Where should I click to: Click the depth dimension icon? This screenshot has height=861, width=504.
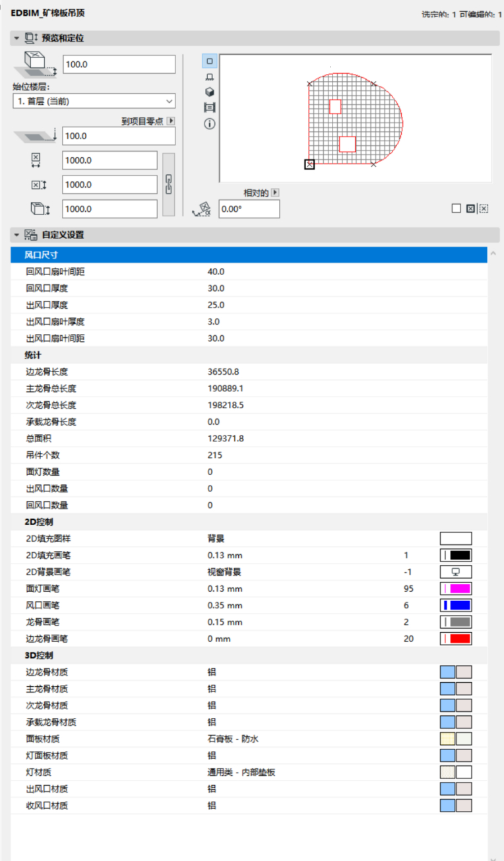(x=38, y=185)
